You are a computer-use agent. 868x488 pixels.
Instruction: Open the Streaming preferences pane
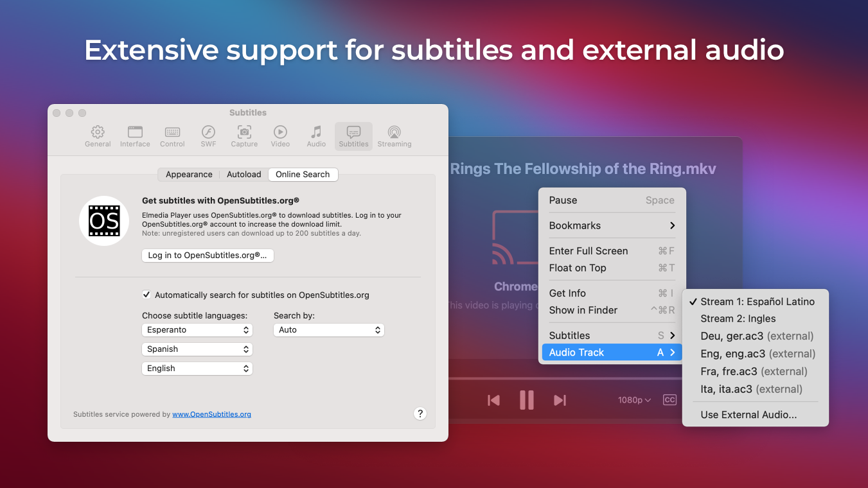394,136
